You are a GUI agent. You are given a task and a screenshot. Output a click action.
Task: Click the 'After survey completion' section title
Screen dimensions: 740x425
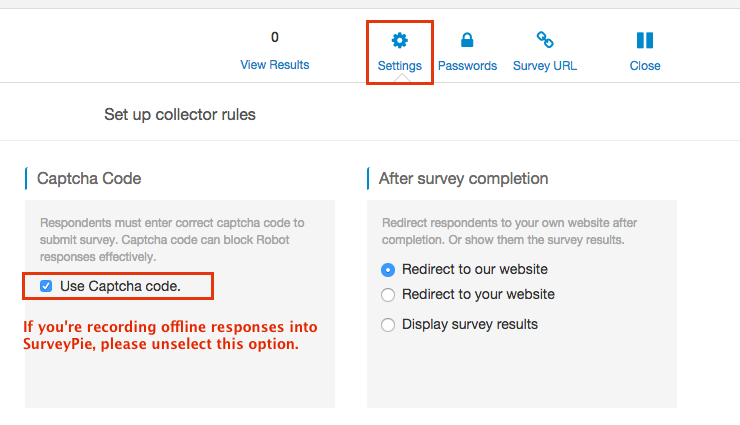coord(463,179)
